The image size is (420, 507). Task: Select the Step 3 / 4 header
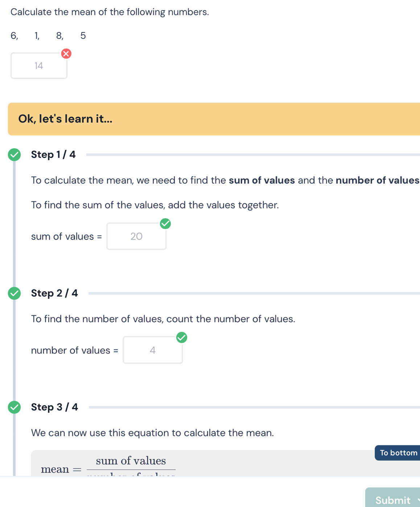[x=54, y=407]
